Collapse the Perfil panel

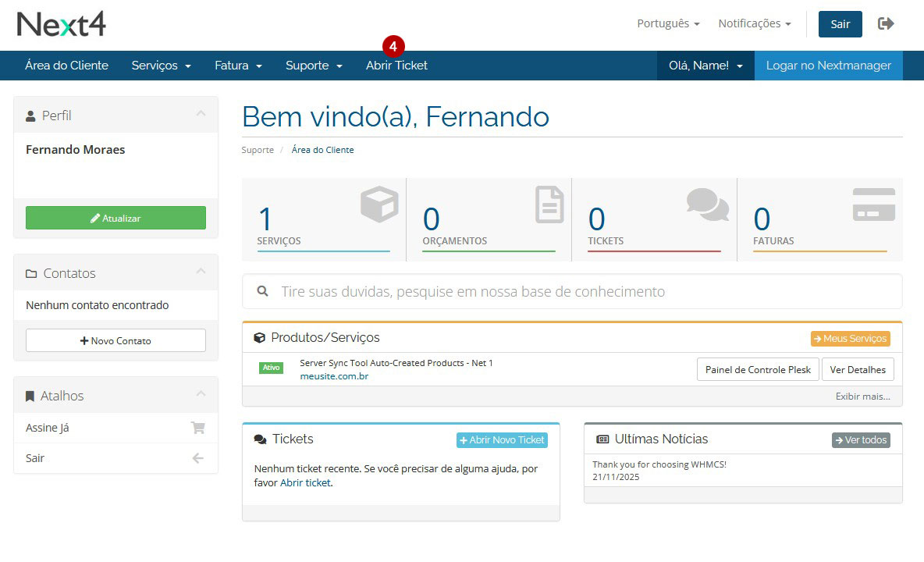pyautogui.click(x=201, y=115)
